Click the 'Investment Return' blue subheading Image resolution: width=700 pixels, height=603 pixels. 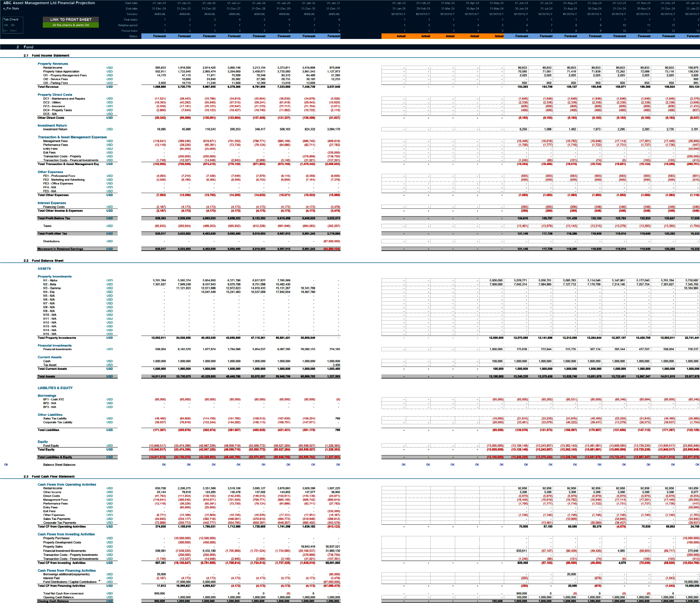pyautogui.click(x=52, y=125)
